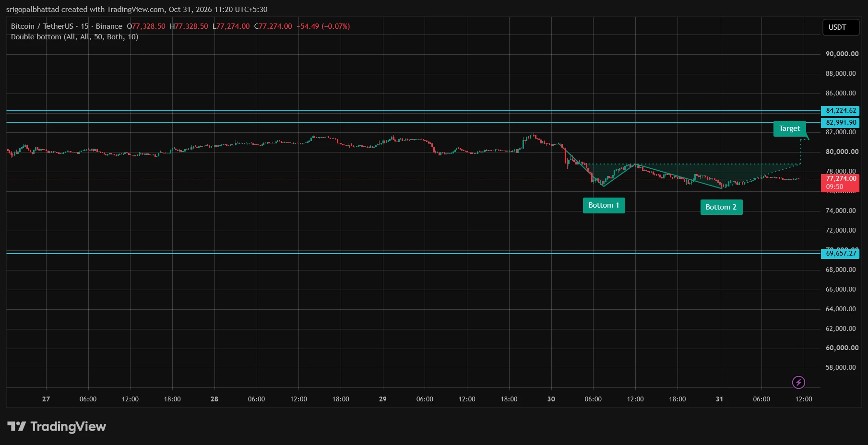Click the purple lightning bolt icon
The width and height of the screenshot is (868, 445).
[798, 382]
